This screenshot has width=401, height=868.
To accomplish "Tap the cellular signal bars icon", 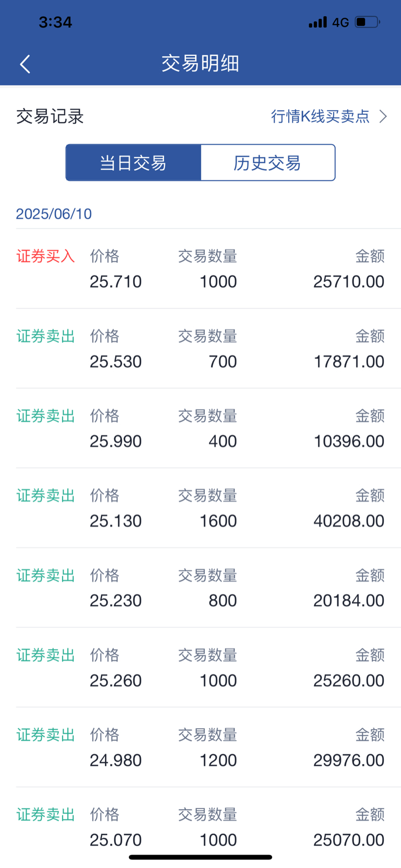I will click(317, 22).
